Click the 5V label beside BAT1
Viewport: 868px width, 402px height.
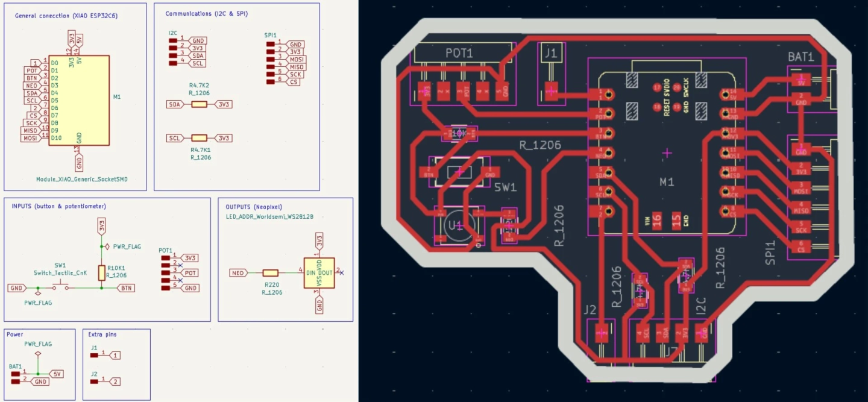point(57,374)
